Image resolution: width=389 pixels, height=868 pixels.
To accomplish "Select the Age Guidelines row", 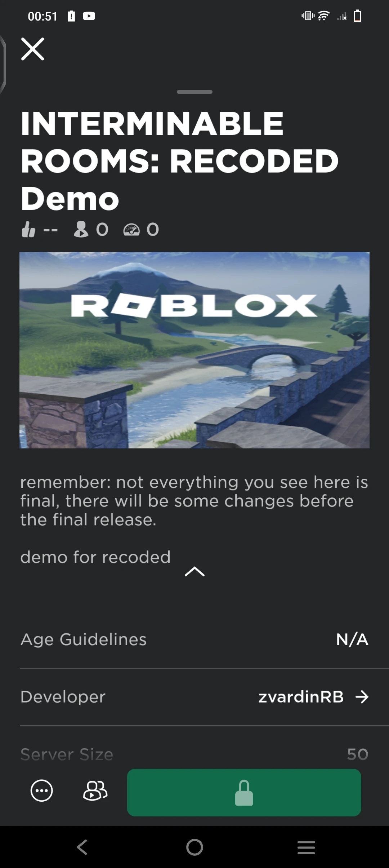I will (194, 639).
